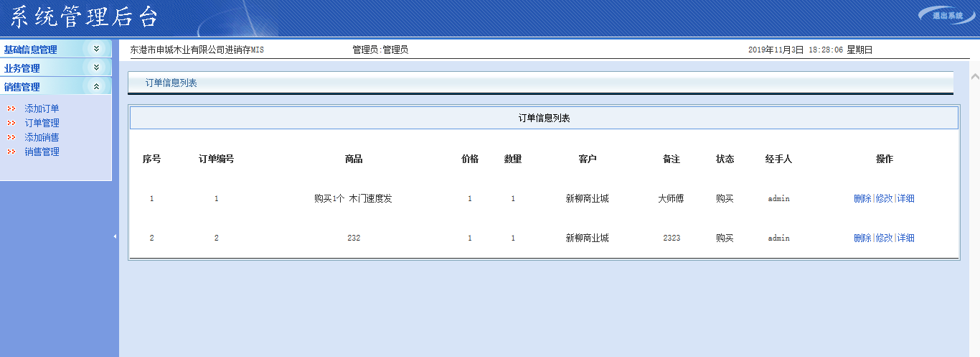Viewport: 980px width, 357px height.
Task: Click the scrollbar up arrow at right edge
Action: pos(974,76)
